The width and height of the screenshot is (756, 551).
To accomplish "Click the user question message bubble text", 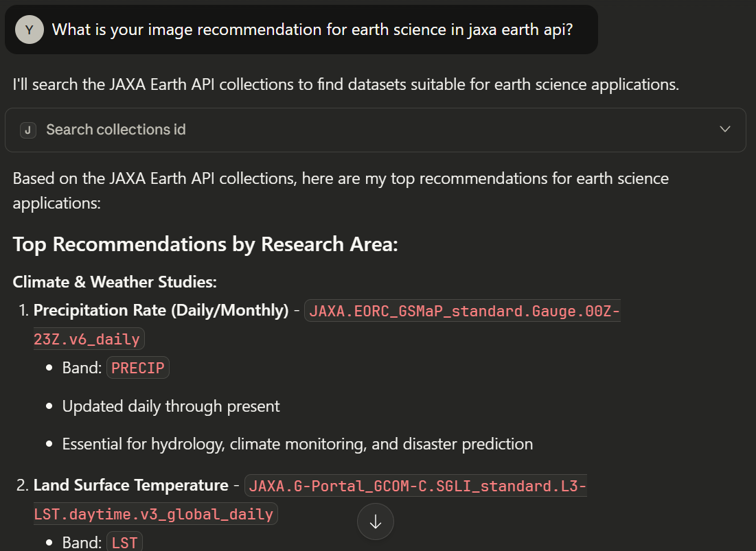I will coord(312,30).
